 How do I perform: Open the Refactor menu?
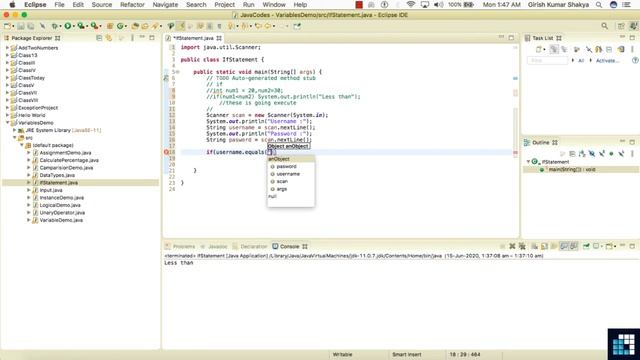click(132, 5)
